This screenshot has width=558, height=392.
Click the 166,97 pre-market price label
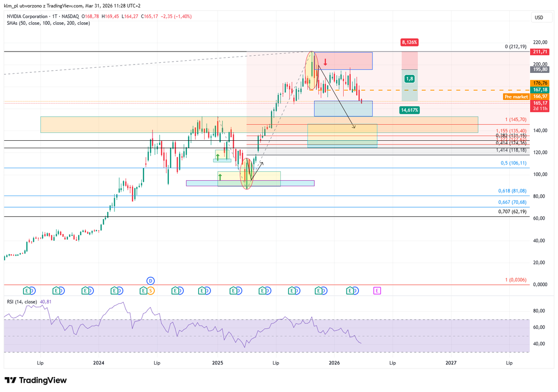540,96
